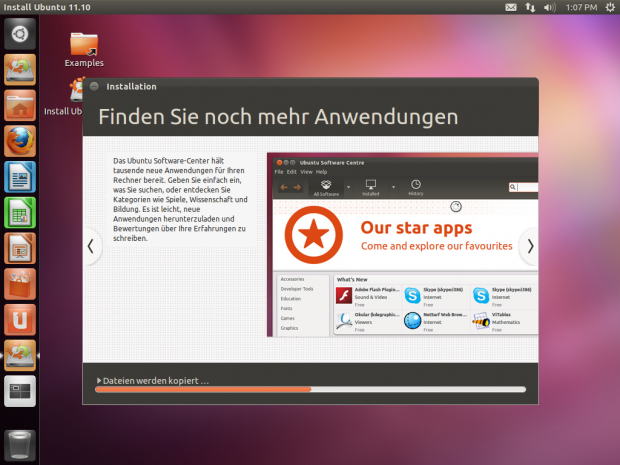The image size is (620, 465).
Task: Open the Trash icon in launcher
Action: (x=20, y=446)
